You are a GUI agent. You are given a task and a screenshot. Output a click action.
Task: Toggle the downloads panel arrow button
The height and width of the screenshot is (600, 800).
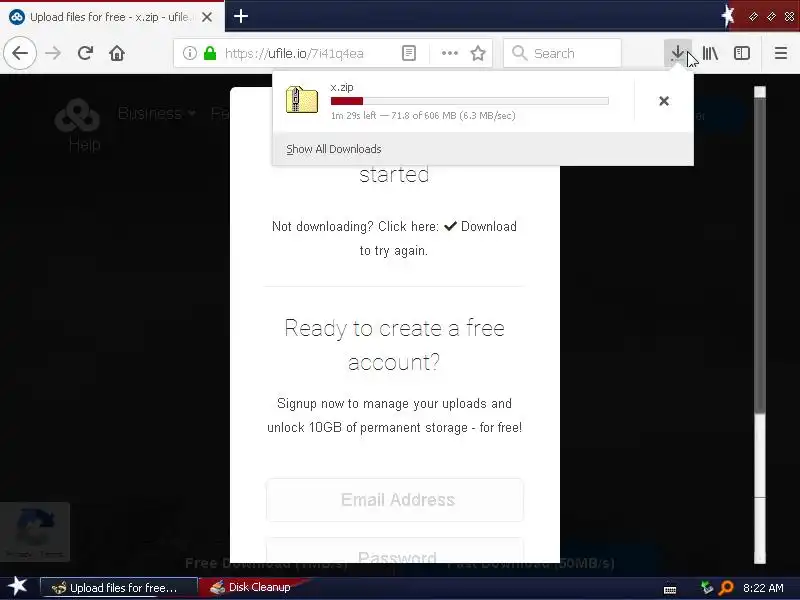point(678,53)
